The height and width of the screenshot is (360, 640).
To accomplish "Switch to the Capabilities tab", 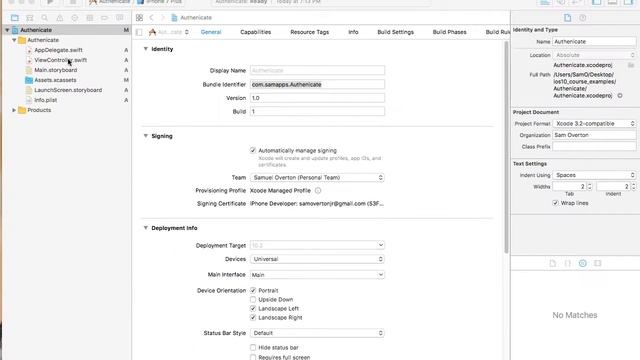I will tap(256, 32).
